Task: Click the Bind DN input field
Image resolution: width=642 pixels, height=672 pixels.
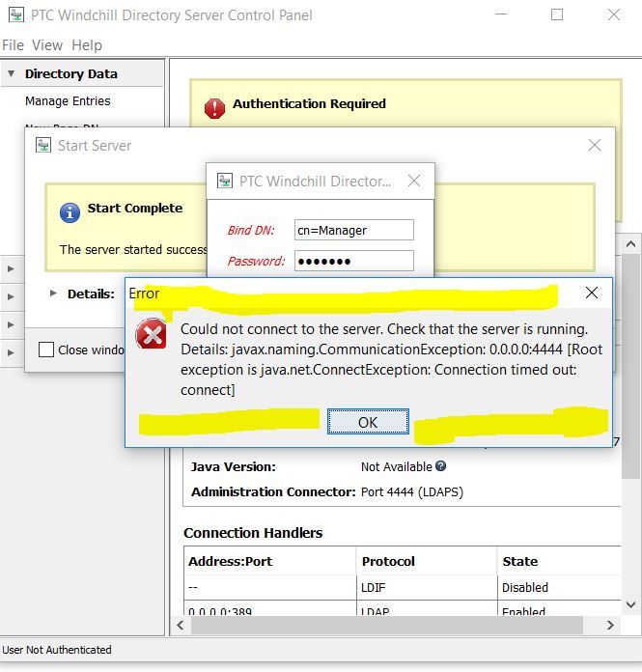Action: 354,230
